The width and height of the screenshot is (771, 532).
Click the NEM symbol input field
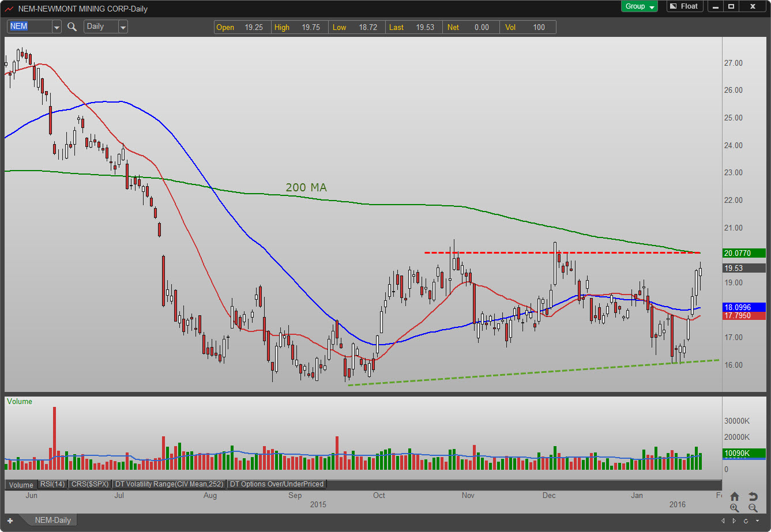pyautogui.click(x=29, y=27)
